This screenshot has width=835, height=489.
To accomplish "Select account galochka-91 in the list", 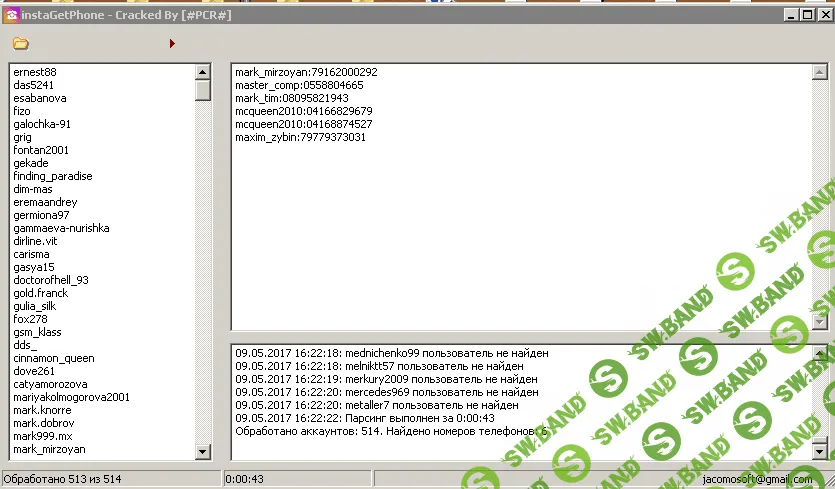I will coord(42,124).
